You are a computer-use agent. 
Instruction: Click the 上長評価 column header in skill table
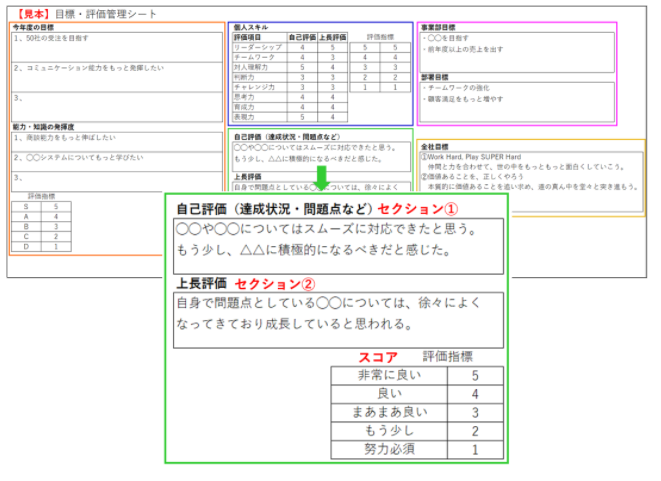point(332,37)
